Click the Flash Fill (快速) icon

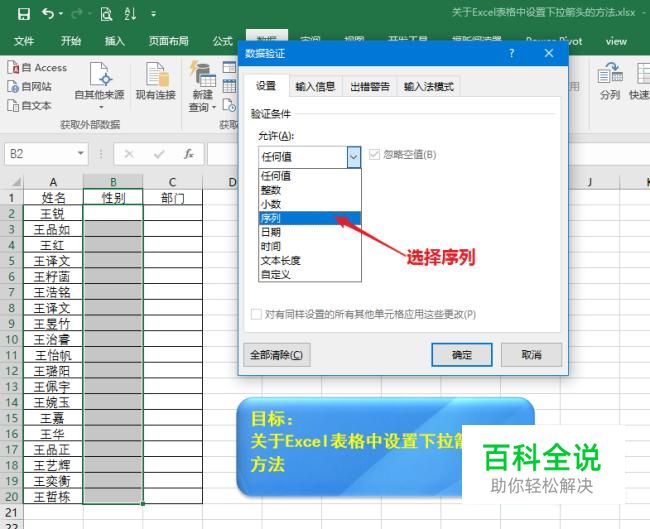pos(641,81)
